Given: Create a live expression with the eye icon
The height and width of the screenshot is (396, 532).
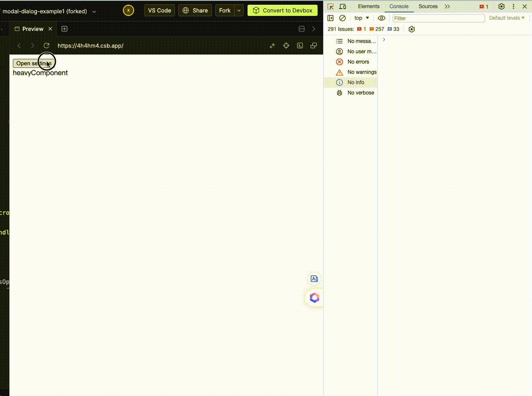Looking at the screenshot, I should tap(382, 18).
